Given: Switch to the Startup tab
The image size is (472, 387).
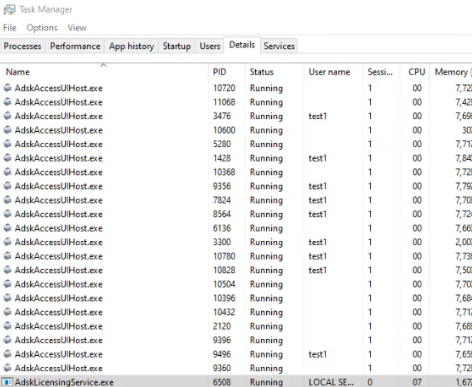Looking at the screenshot, I should click(x=177, y=46).
